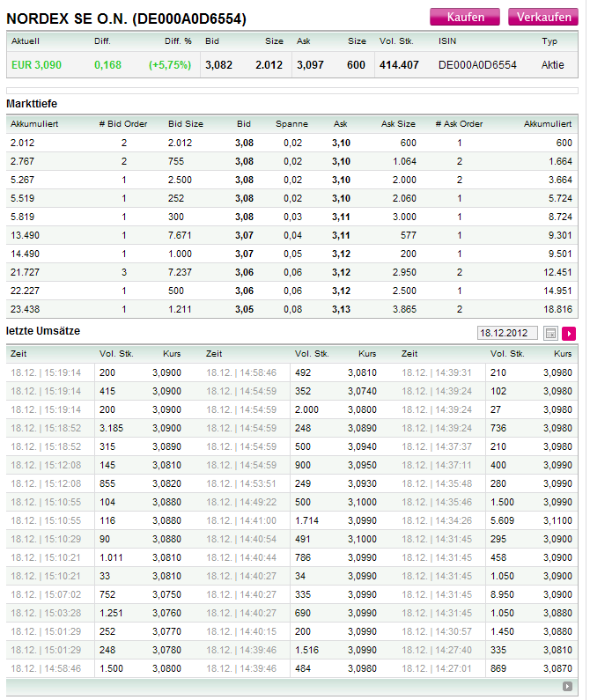Select the volume value 414.407
The width and height of the screenshot is (590, 700).
tap(399, 65)
